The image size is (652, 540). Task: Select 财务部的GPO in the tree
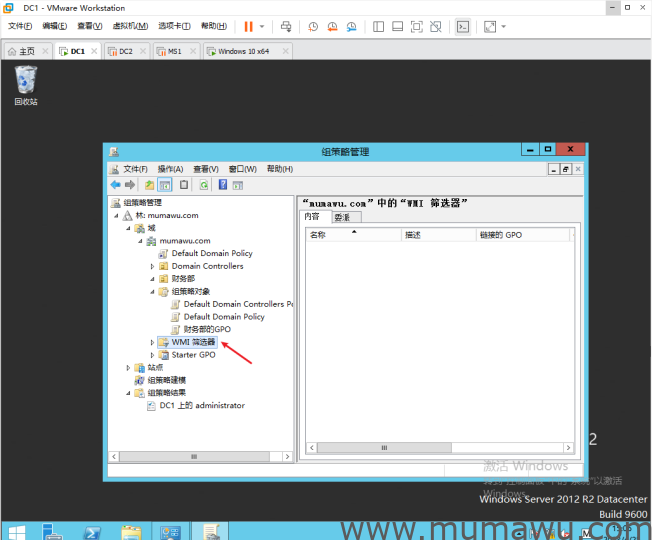[x=207, y=329]
